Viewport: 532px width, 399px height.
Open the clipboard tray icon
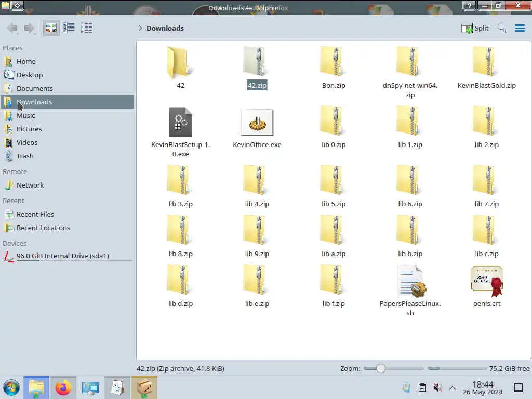pyautogui.click(x=422, y=388)
